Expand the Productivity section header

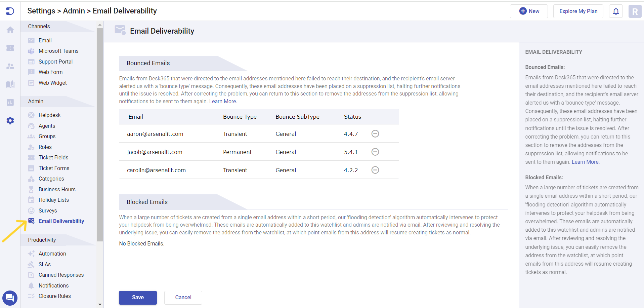[x=42, y=240]
